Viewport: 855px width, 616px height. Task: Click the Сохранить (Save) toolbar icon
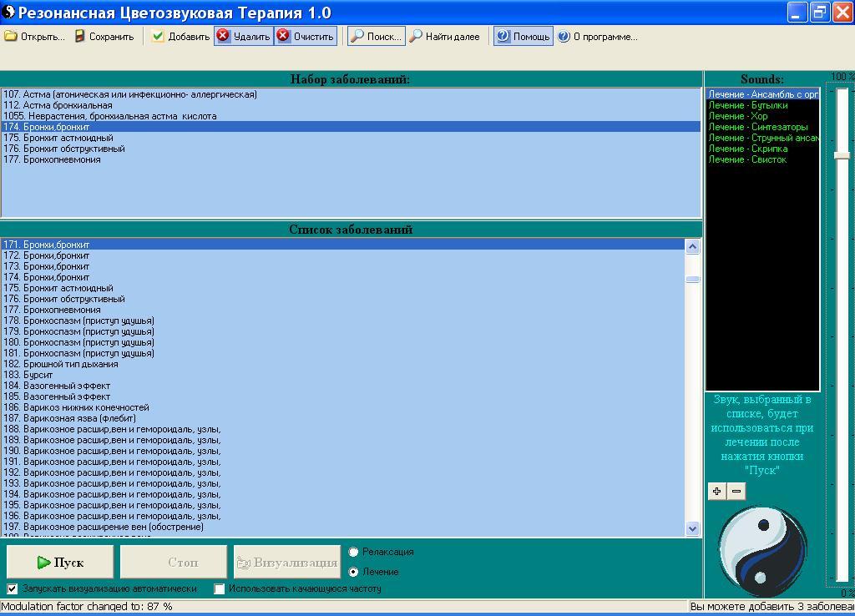point(80,36)
